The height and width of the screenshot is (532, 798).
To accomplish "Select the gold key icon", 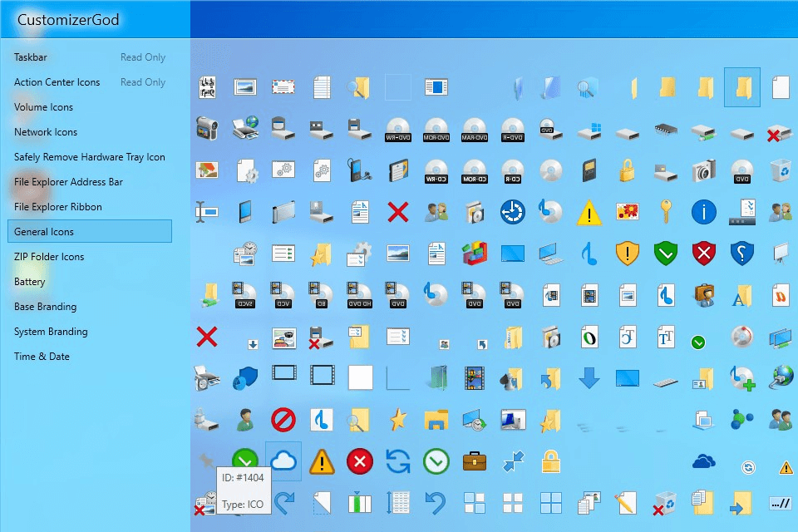I will [666, 212].
